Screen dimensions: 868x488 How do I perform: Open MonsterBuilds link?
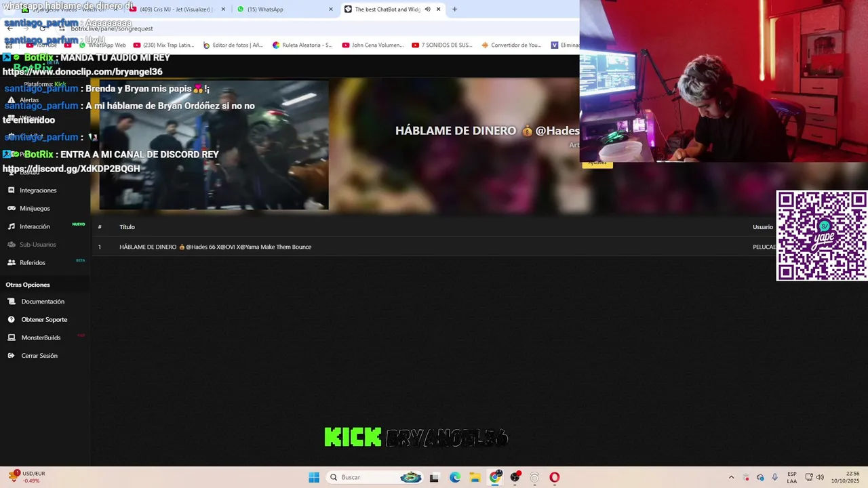click(41, 338)
